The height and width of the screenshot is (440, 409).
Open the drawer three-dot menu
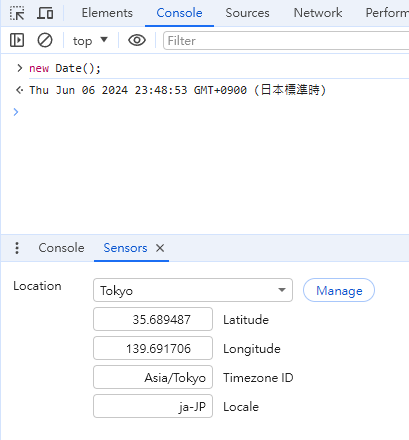(17, 248)
